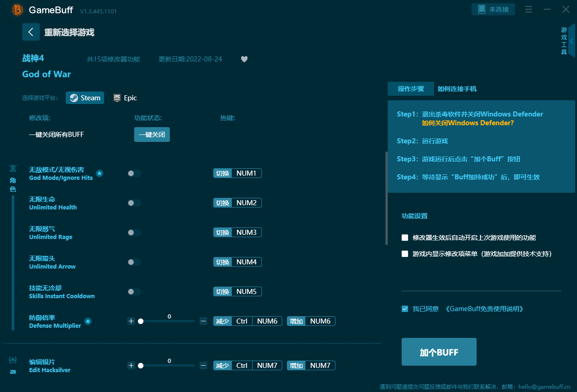Switch to 如何连接手机 tab
The image size is (577, 392).
[457, 89]
